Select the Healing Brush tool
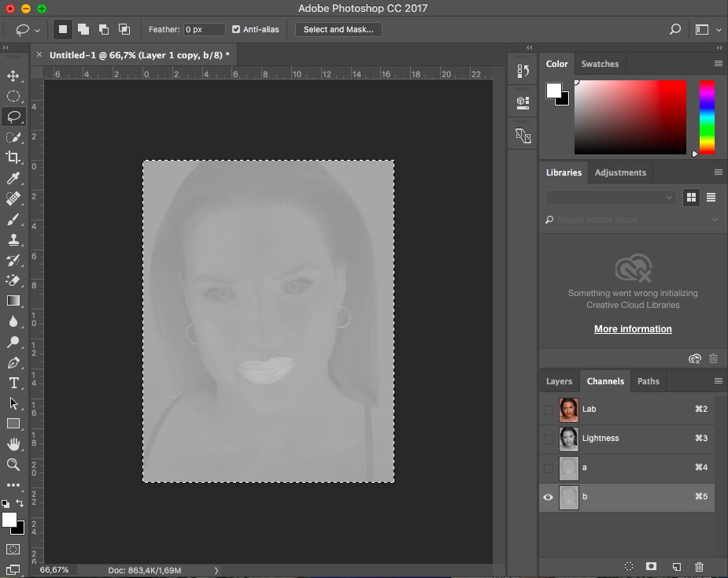The image size is (728, 578). tap(13, 198)
